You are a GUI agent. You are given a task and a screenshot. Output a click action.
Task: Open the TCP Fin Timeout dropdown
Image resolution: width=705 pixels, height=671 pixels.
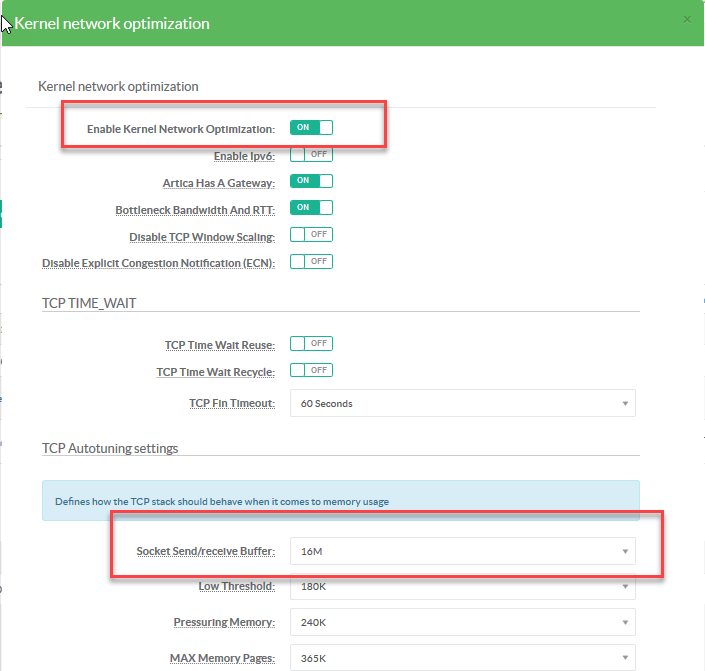click(x=462, y=403)
